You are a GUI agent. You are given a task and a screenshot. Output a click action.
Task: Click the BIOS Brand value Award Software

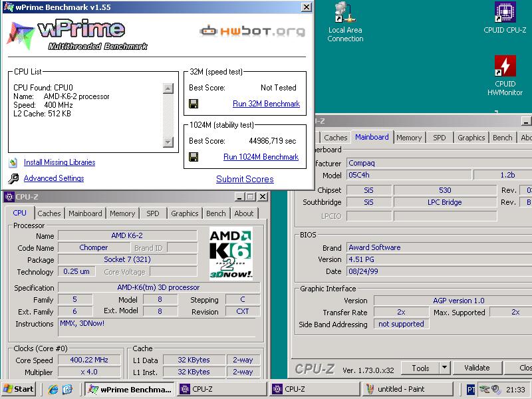439,247
